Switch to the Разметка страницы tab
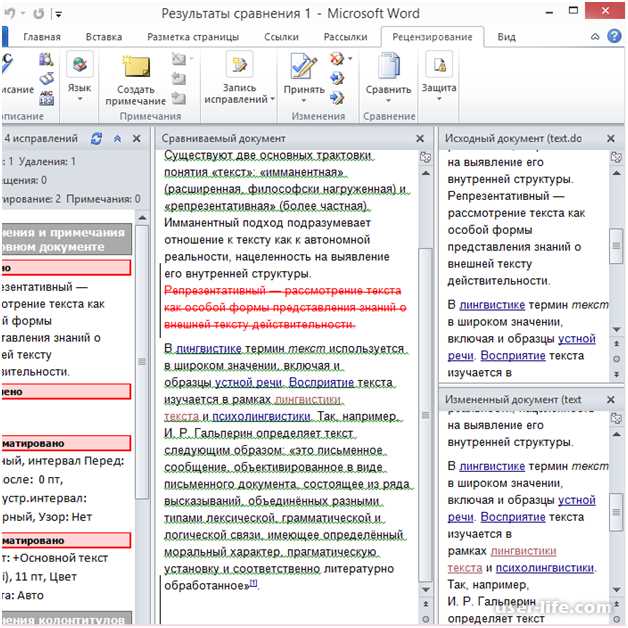628x628 pixels. 193,37
